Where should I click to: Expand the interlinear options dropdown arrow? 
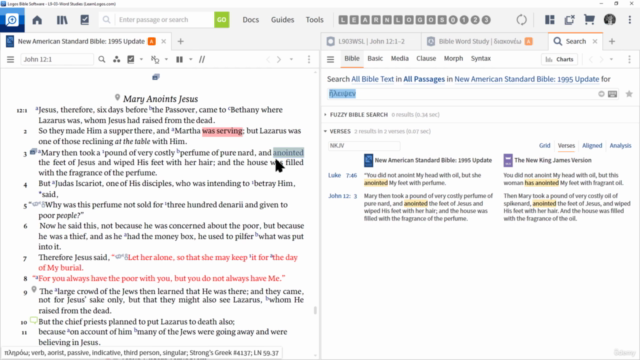pos(166,60)
